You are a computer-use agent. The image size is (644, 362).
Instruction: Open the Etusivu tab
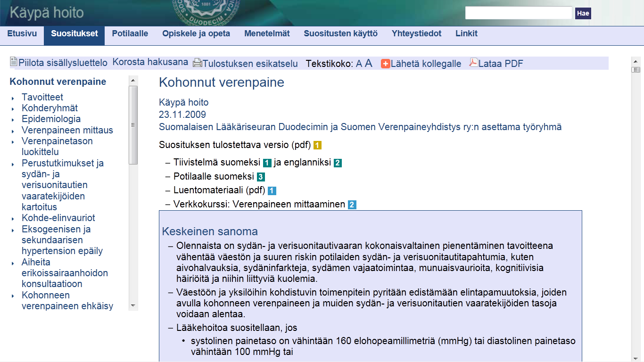(22, 33)
